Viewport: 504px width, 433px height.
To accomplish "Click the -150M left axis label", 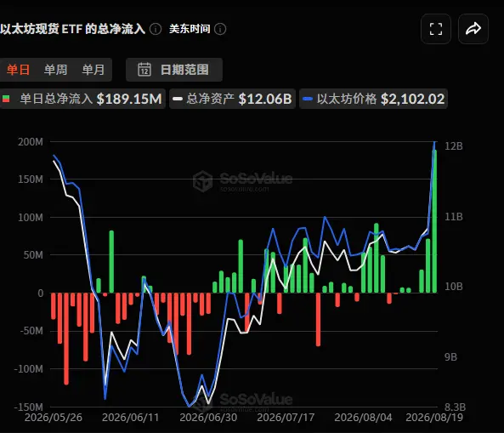I will pyautogui.click(x=29, y=407).
